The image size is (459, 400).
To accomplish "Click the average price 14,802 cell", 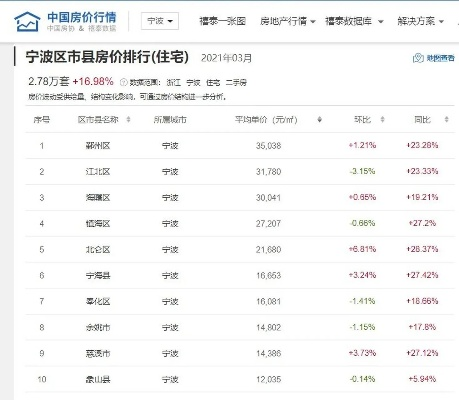I will tap(268, 328).
